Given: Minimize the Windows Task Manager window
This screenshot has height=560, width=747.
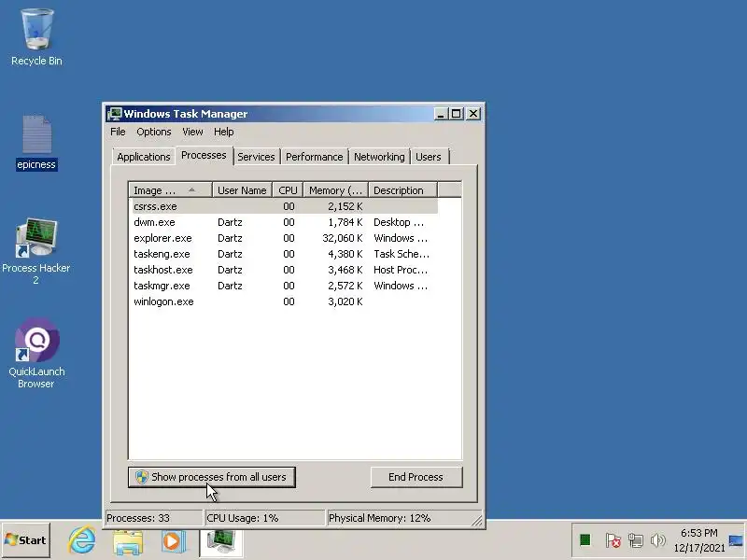Looking at the screenshot, I should point(441,114).
